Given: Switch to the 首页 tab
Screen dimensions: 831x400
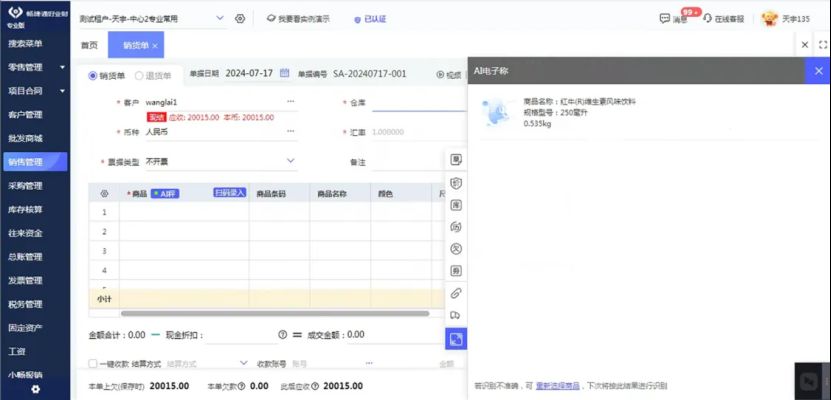Looking at the screenshot, I should pos(89,45).
